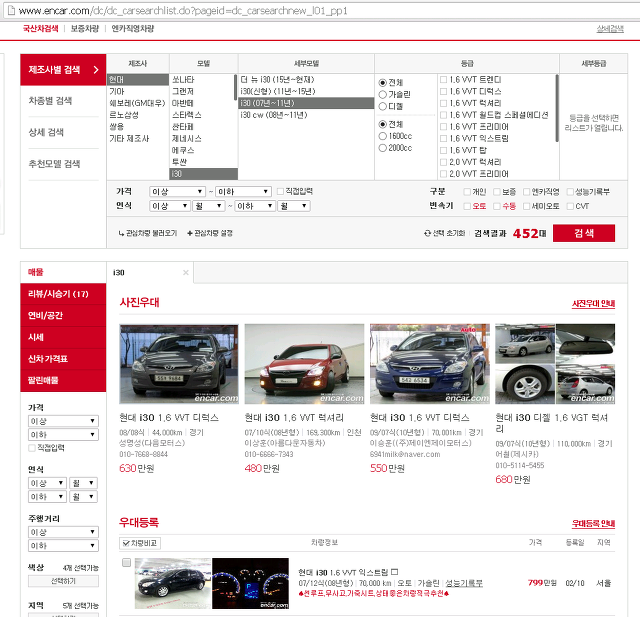The image size is (640, 617).
Task: Open 사진우대 안내 link
Action: pos(593,304)
